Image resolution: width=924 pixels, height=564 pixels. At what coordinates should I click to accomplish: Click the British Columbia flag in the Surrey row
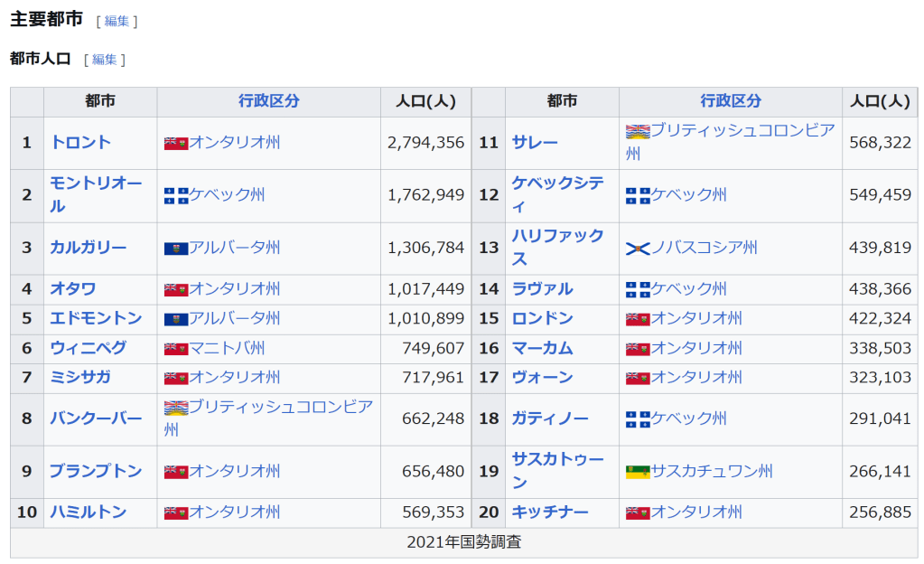pyautogui.click(x=637, y=131)
